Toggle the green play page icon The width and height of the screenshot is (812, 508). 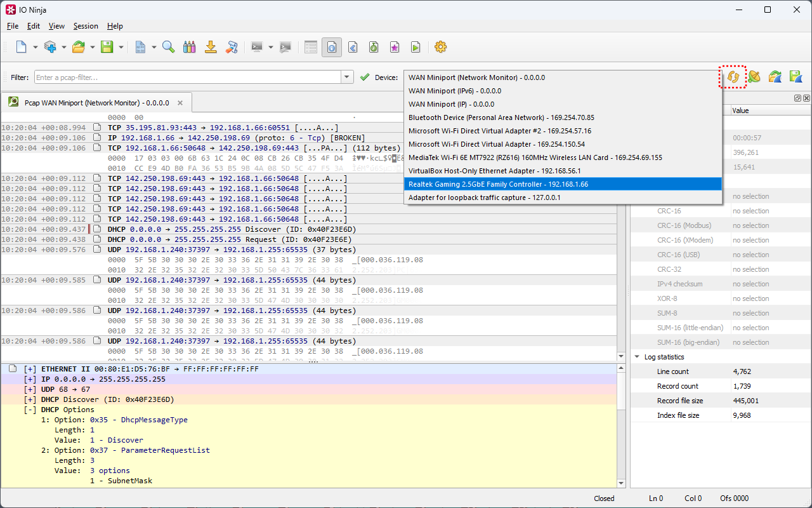click(416, 47)
